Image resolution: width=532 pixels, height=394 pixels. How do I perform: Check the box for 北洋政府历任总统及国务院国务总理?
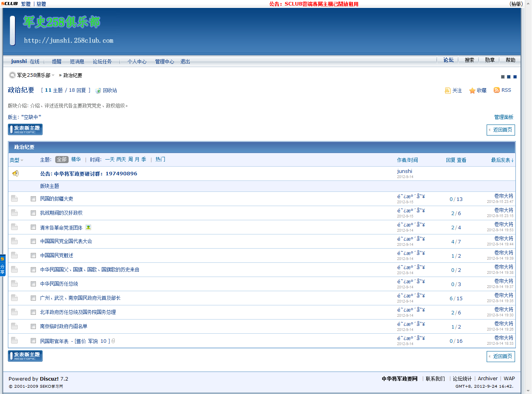click(34, 312)
